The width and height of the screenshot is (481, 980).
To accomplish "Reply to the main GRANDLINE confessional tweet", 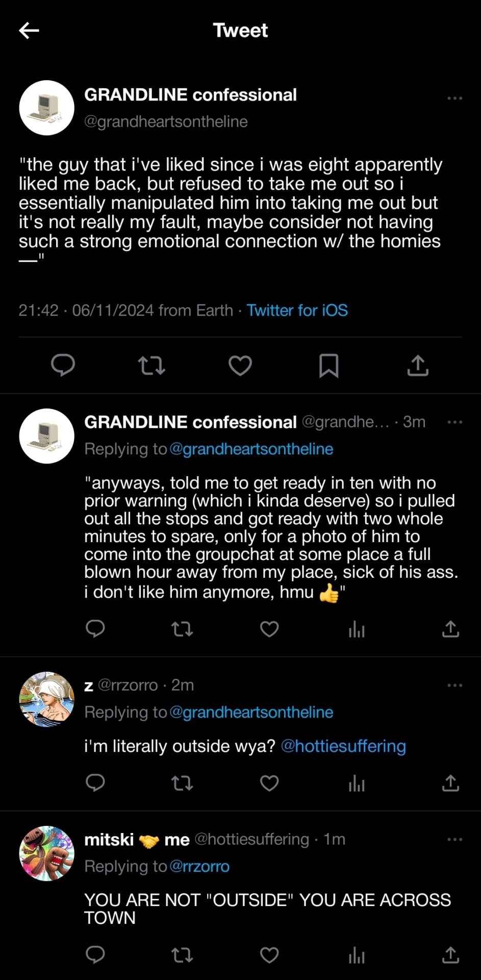I will [63, 365].
